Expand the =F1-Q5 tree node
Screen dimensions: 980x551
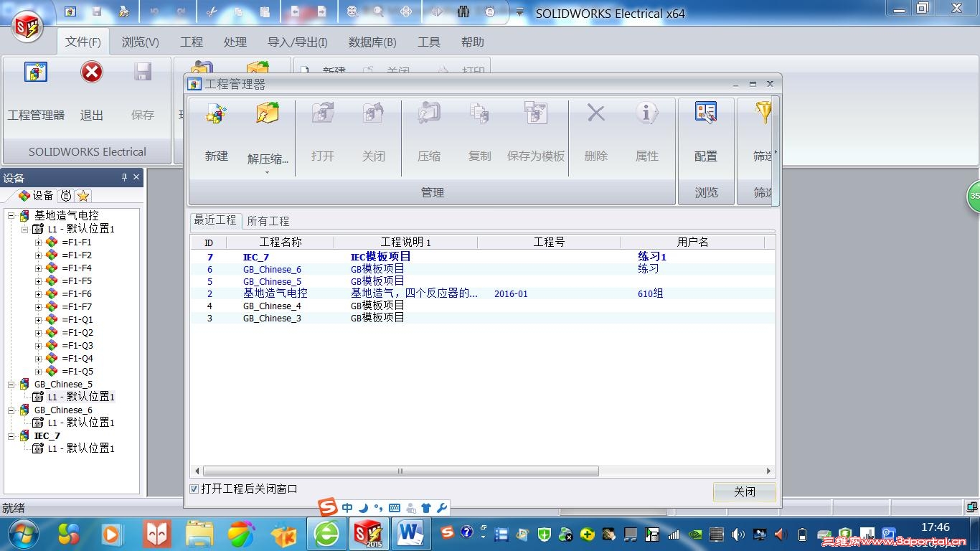(38, 372)
